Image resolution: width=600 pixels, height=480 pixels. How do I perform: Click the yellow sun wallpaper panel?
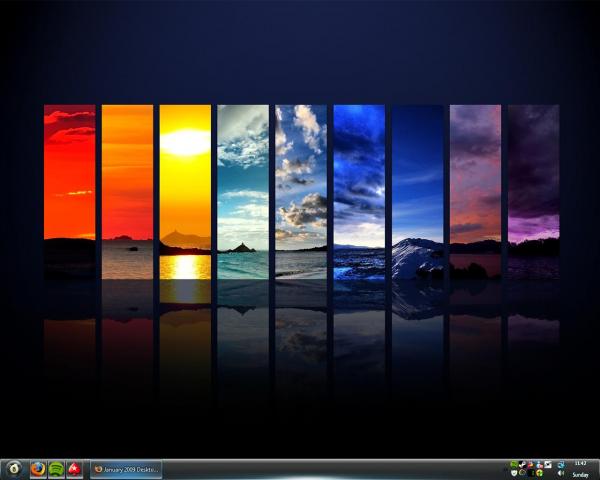[185, 170]
